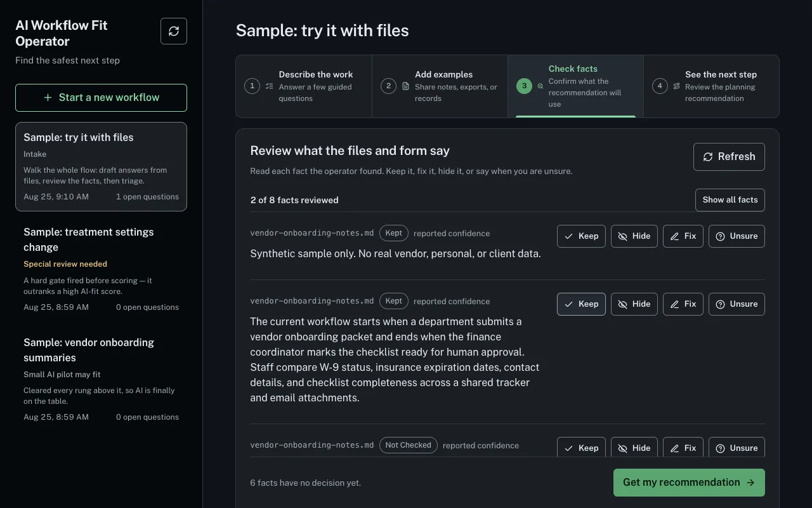Mark 'current workflow starts' fact as Unsure

pyautogui.click(x=737, y=304)
